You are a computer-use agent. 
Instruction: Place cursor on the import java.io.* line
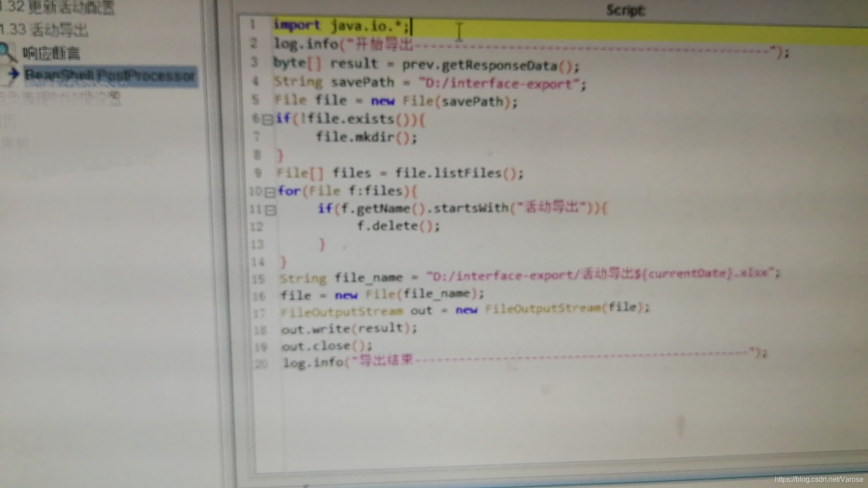point(342,26)
